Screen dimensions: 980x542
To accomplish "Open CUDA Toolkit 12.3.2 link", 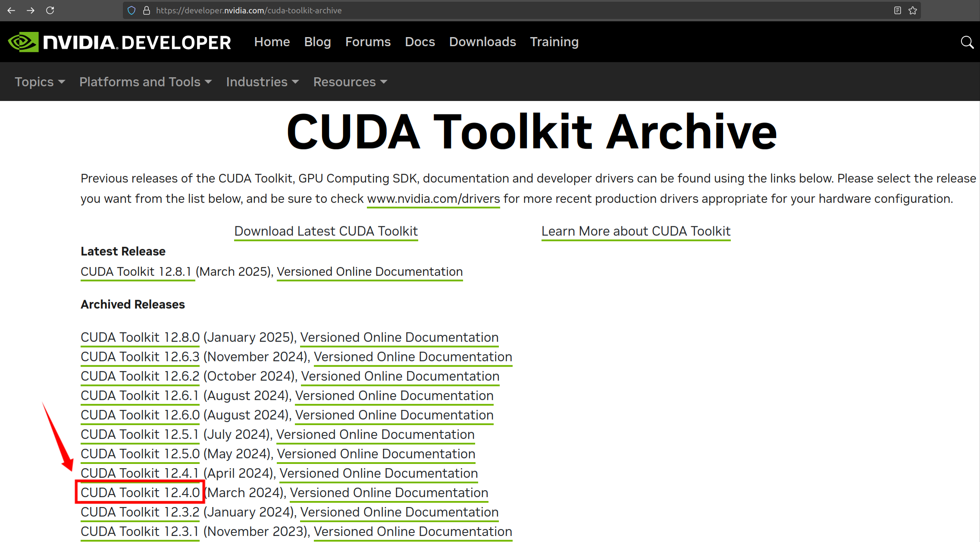I will (140, 512).
